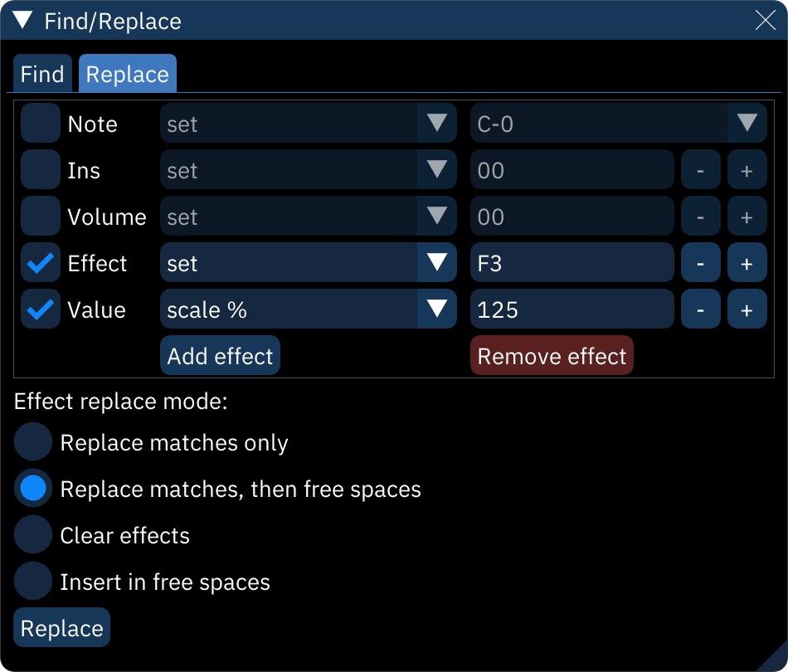The image size is (788, 672).
Task: Toggle the Volume checkbox
Action: click(x=41, y=216)
